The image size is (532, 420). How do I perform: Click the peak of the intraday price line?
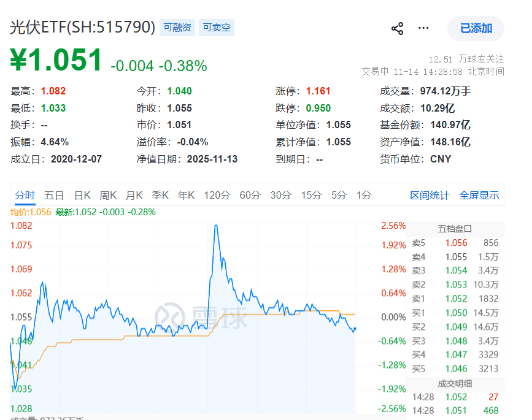(x=216, y=226)
